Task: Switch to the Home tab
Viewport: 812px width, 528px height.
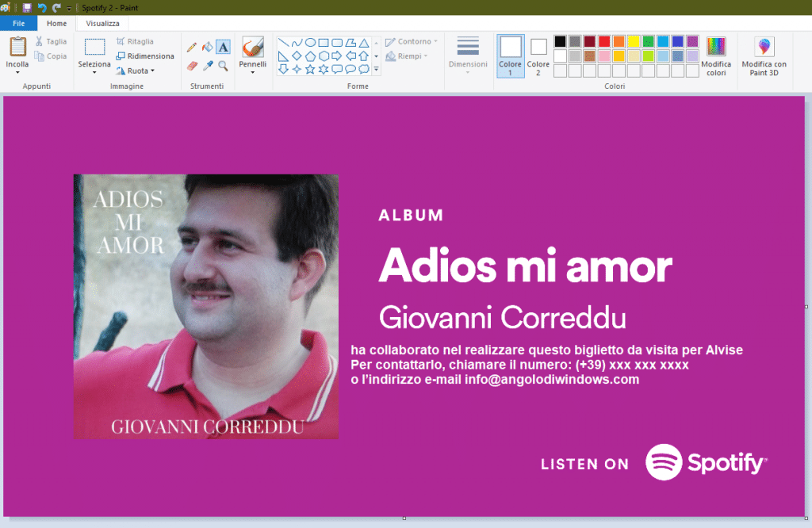Action: coord(56,23)
